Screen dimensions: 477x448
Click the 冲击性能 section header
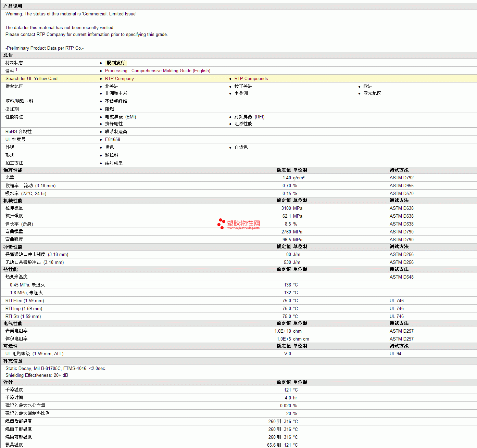(x=13, y=247)
